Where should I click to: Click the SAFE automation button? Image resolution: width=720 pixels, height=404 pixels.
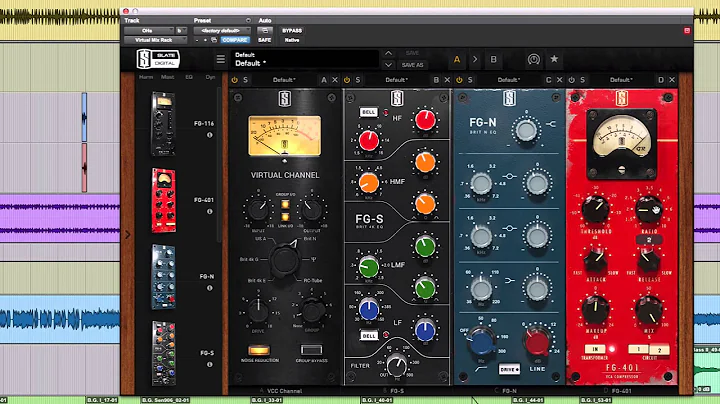point(264,40)
